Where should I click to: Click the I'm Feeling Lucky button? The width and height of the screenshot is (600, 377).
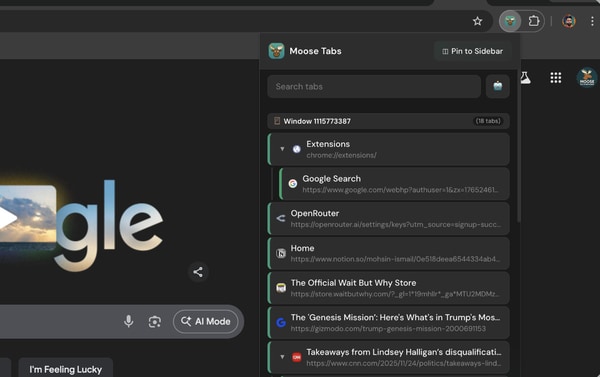pyautogui.click(x=65, y=368)
